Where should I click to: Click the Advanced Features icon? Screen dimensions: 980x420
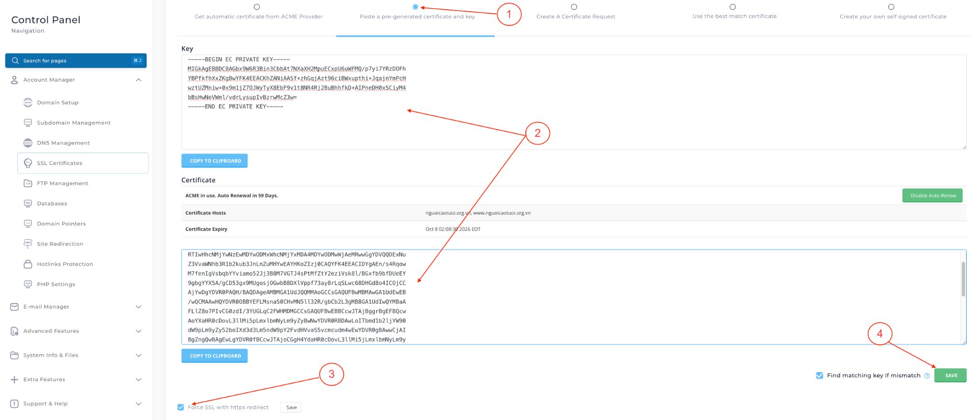[14, 331]
